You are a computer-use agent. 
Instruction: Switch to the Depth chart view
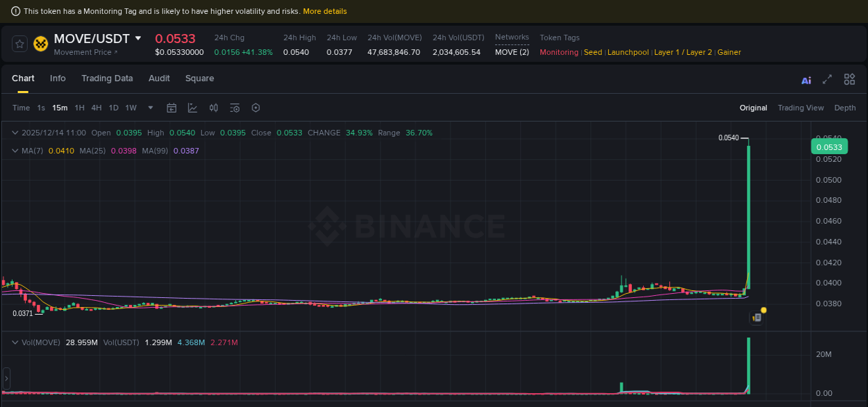(844, 108)
